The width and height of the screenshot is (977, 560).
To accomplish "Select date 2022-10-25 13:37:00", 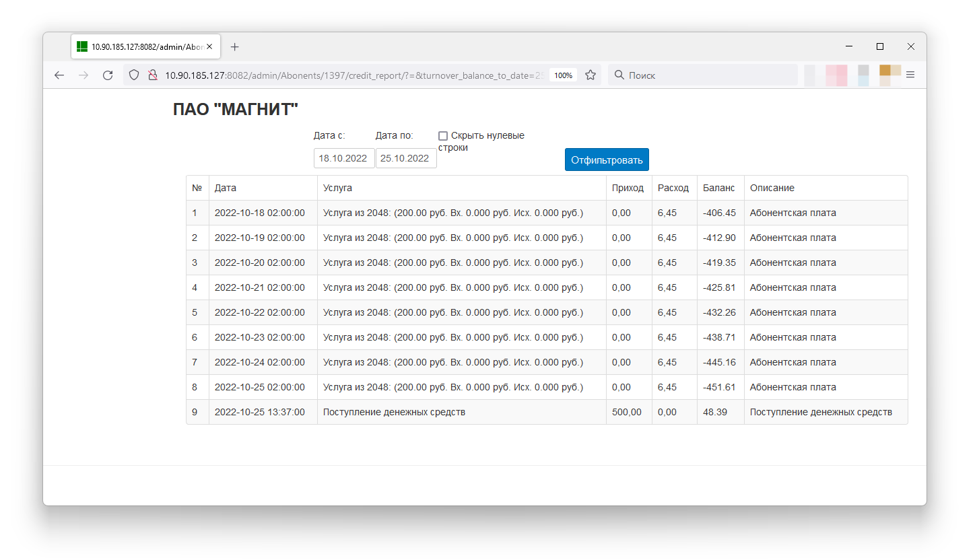I will click(260, 412).
